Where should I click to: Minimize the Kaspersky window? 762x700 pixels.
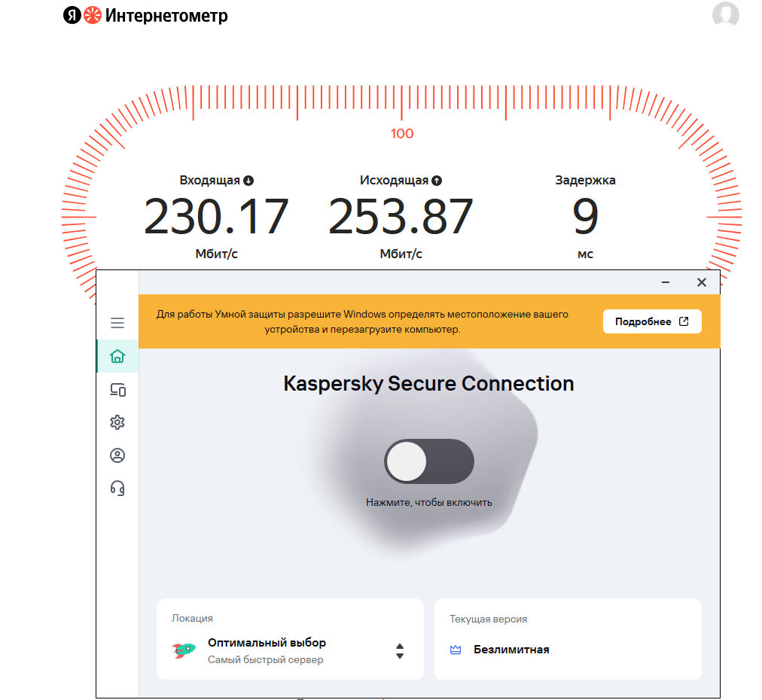click(666, 282)
